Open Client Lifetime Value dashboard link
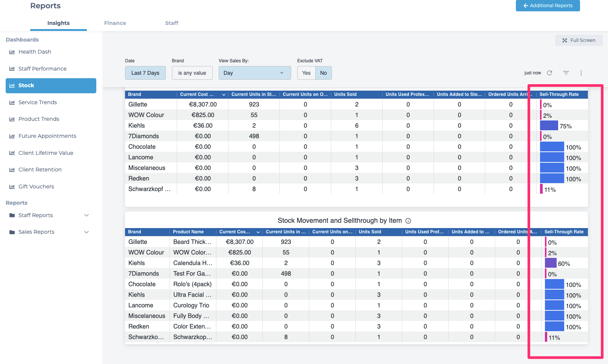 tap(46, 153)
